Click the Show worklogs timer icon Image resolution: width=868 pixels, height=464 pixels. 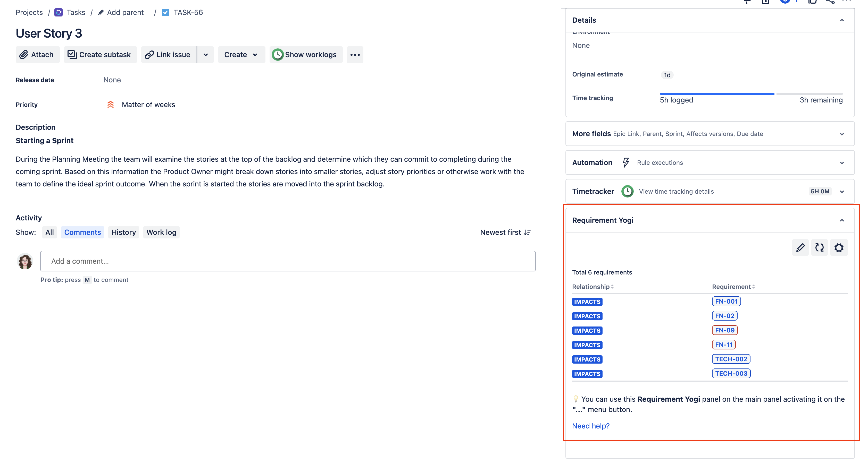277,55
